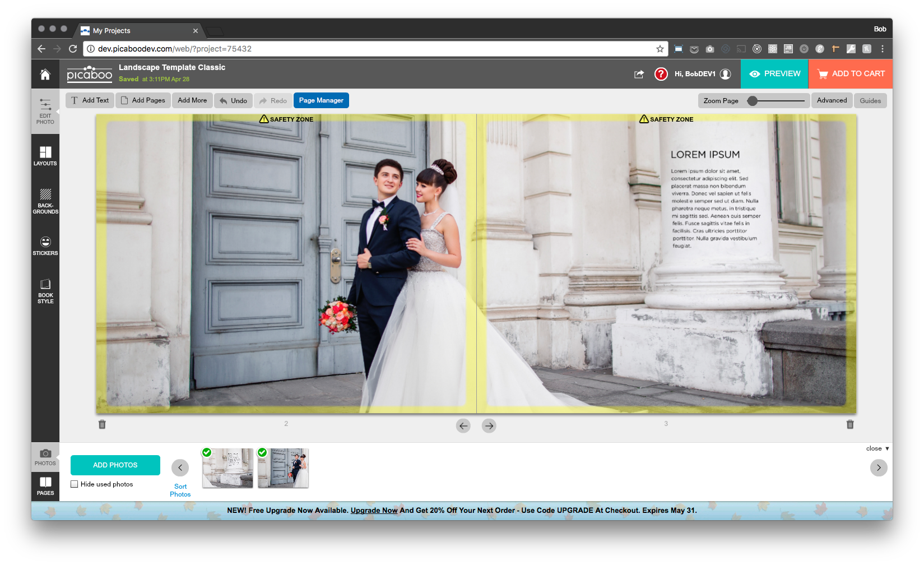This screenshot has width=924, height=565.
Task: Delete page 3 with right trash icon
Action: coord(850,424)
